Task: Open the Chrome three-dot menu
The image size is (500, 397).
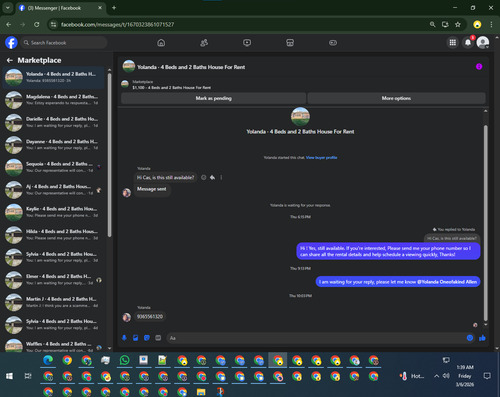Action: point(491,24)
